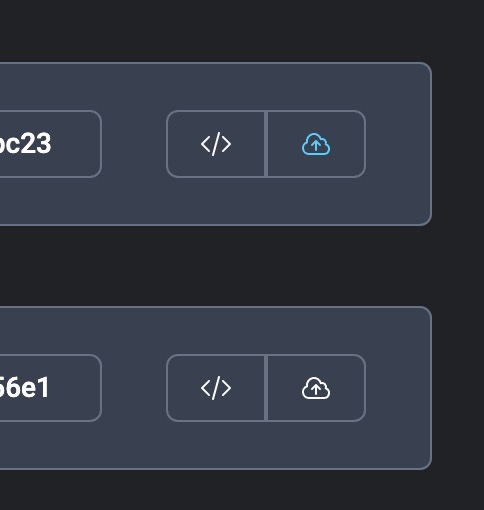
Task: Select the upper card containing c23
Action: click(x=216, y=144)
